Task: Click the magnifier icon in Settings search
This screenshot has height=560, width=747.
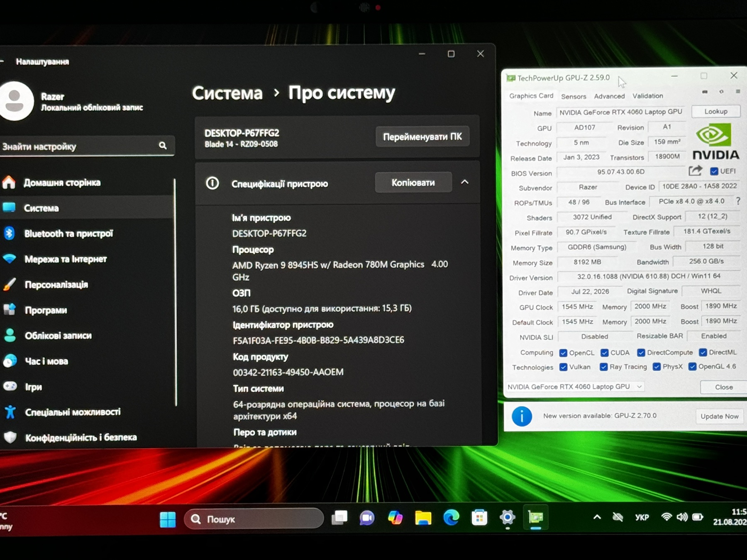Action: (163, 146)
